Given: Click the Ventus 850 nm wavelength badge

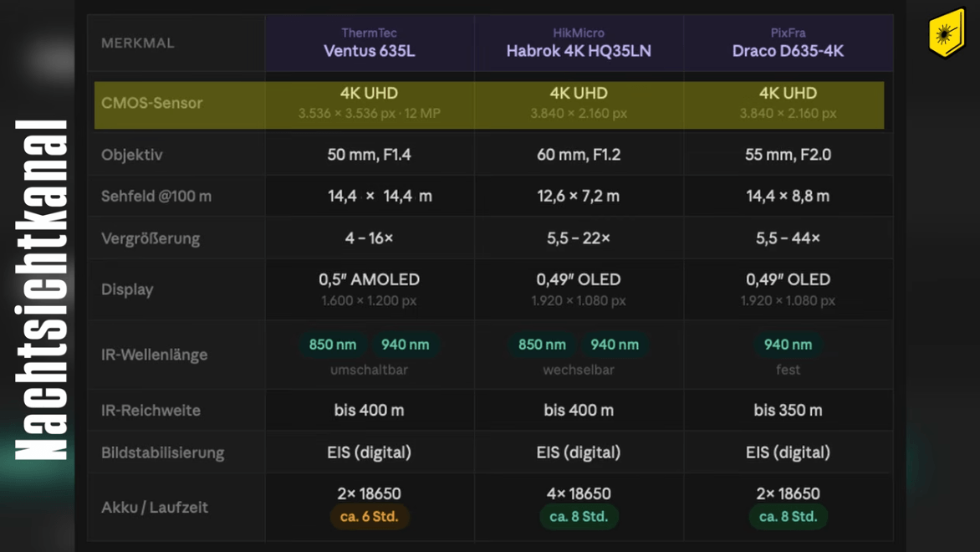Looking at the screenshot, I should 333,345.
